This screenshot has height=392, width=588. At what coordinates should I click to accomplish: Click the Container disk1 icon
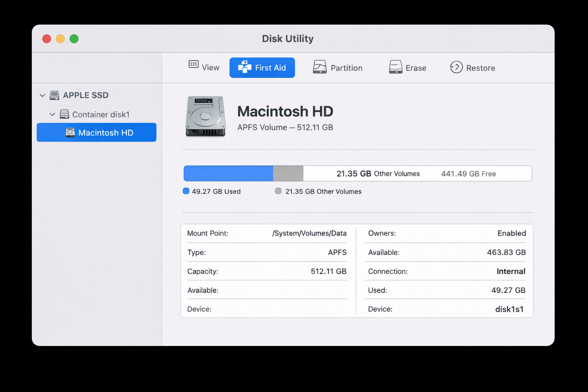point(64,114)
